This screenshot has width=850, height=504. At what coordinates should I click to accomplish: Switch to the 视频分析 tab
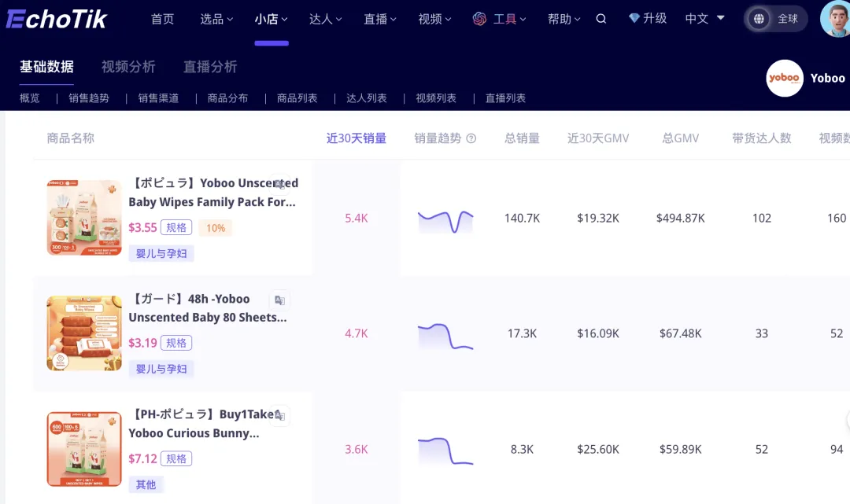(x=128, y=67)
